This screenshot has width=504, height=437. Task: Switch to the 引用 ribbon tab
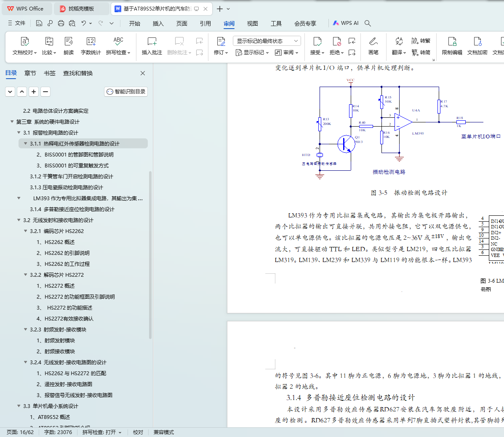click(x=205, y=24)
